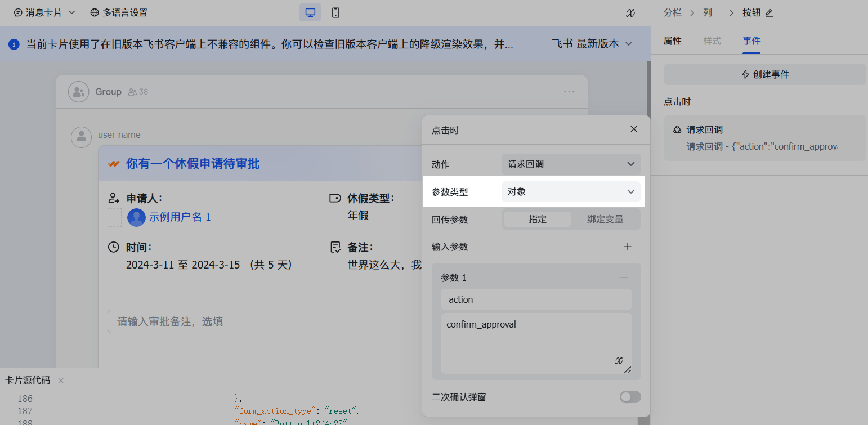The width and height of the screenshot is (868, 425).
Task: Switch to the 属性 tab
Action: (x=672, y=41)
